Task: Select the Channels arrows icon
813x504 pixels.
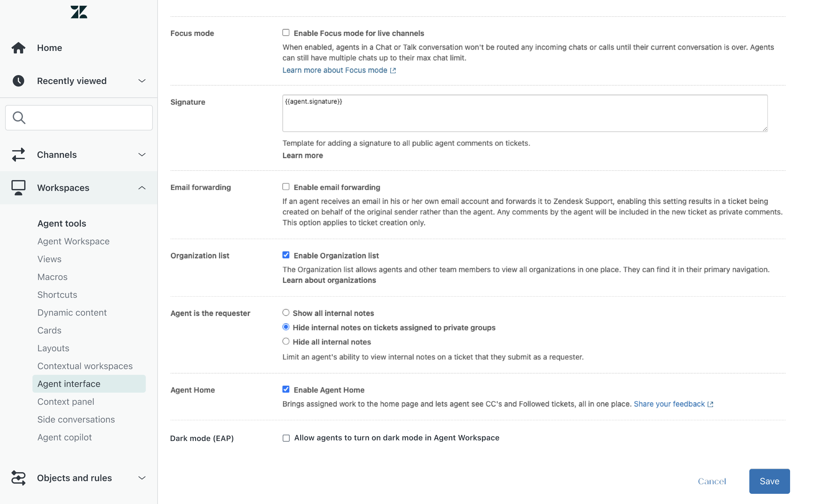Action: point(19,154)
